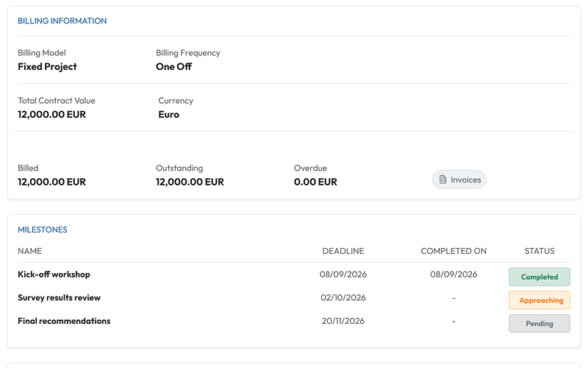Click the NAME column header
Image resolution: width=588 pixels, height=368 pixels.
29,251
